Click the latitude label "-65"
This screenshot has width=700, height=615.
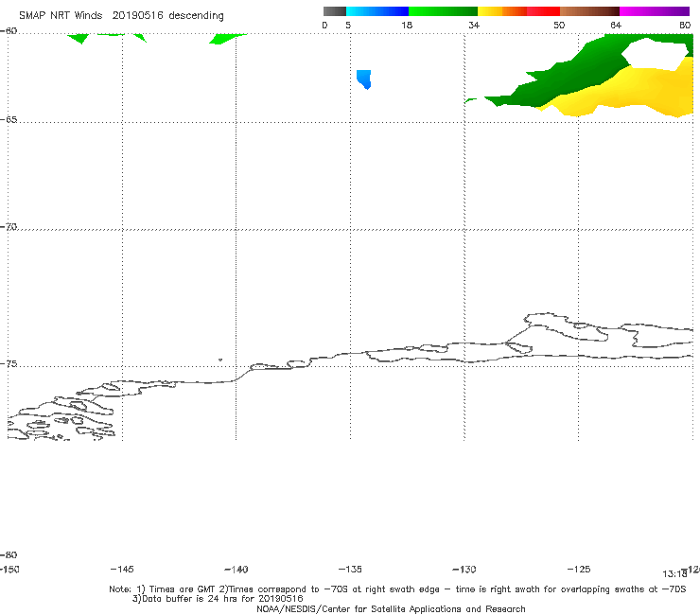coord(9,120)
